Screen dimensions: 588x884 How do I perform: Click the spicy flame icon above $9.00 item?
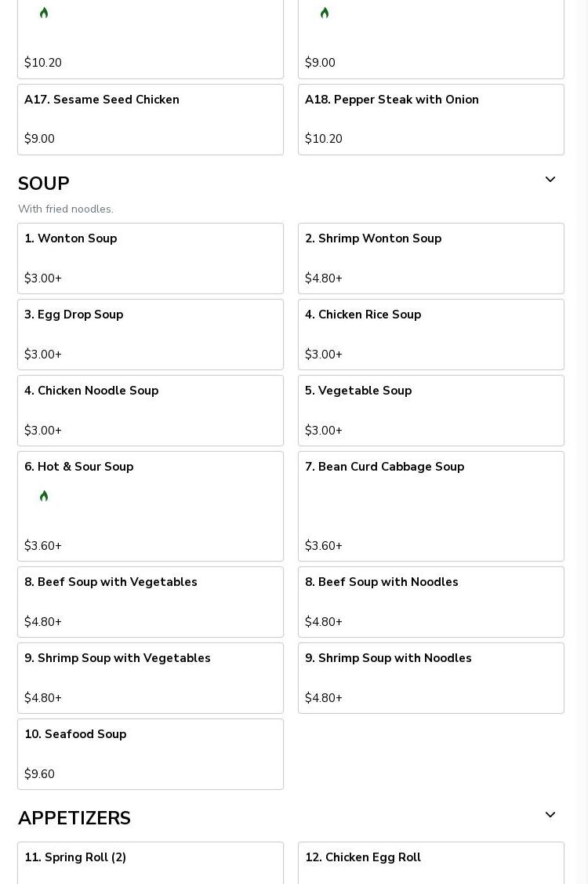(x=325, y=13)
